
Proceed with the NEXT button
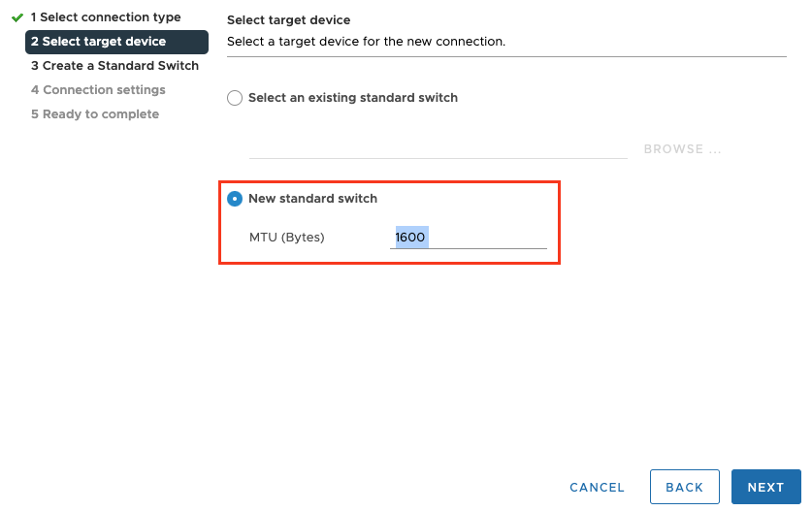765,488
